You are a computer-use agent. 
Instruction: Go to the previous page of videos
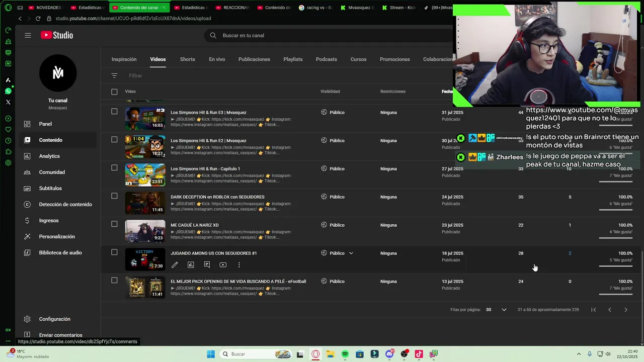tap(610, 310)
